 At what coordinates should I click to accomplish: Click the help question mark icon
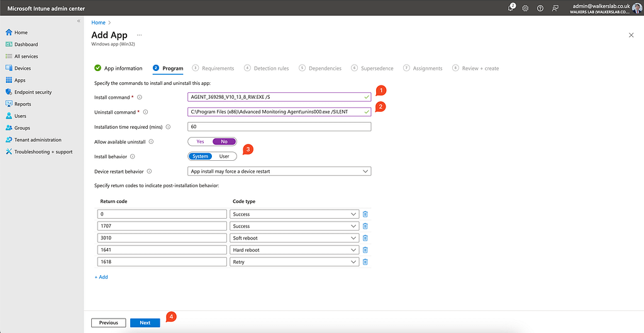540,8
